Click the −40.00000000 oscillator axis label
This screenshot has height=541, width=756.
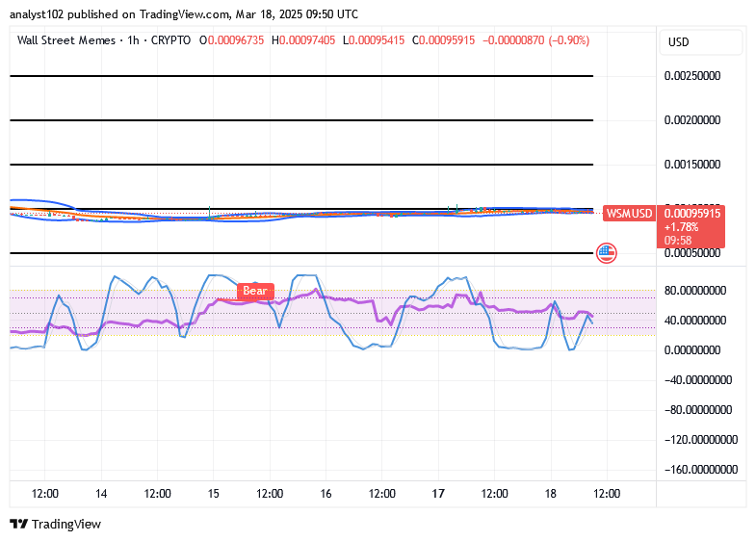[698, 380]
